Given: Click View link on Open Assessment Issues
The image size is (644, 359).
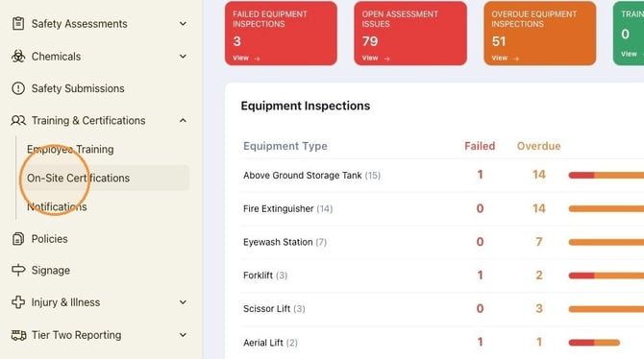Looking at the screenshot, I should [376, 59].
